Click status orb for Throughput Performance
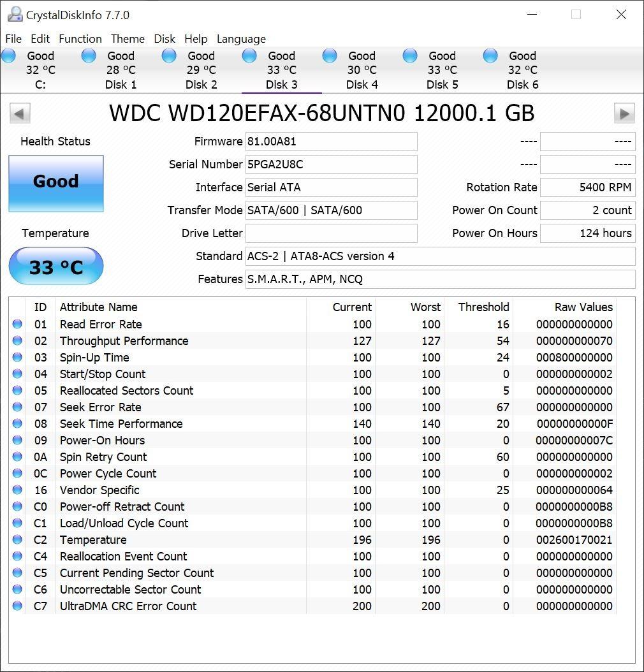The height and width of the screenshot is (672, 644). 17,340
